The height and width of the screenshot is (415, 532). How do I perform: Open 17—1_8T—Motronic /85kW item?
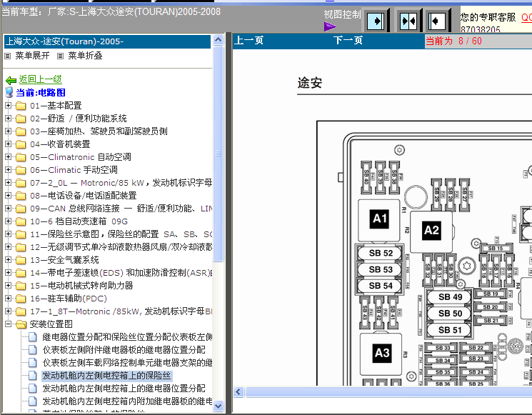[x=121, y=311]
